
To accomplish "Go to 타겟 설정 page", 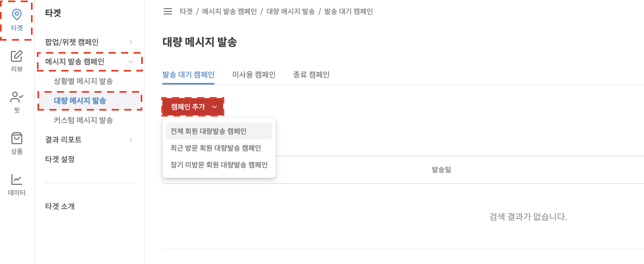I will pos(60,159).
